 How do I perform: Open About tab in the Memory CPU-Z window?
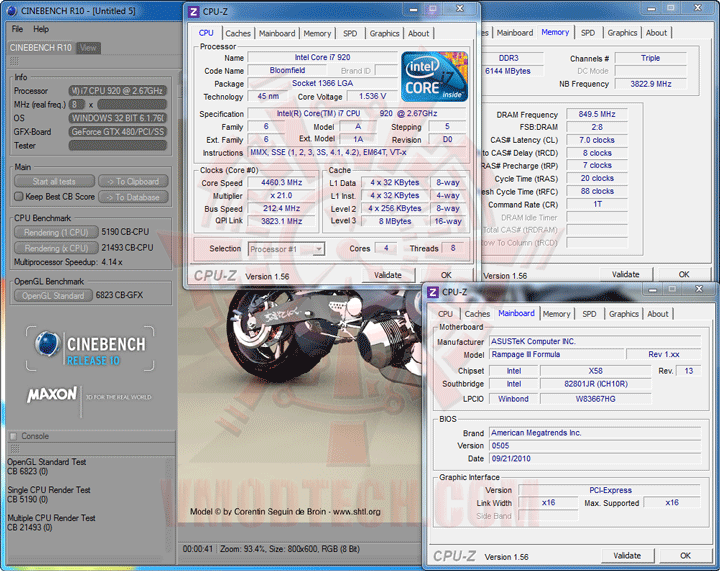point(656,33)
